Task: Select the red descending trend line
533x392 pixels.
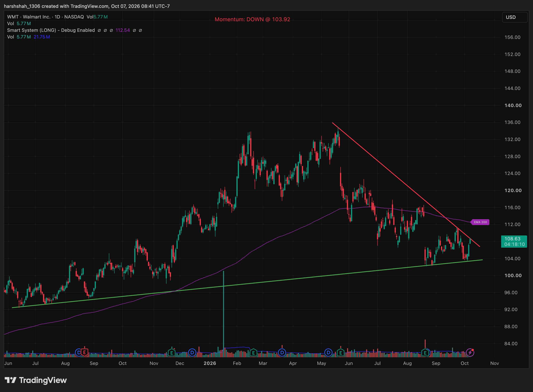Action: tap(406, 185)
